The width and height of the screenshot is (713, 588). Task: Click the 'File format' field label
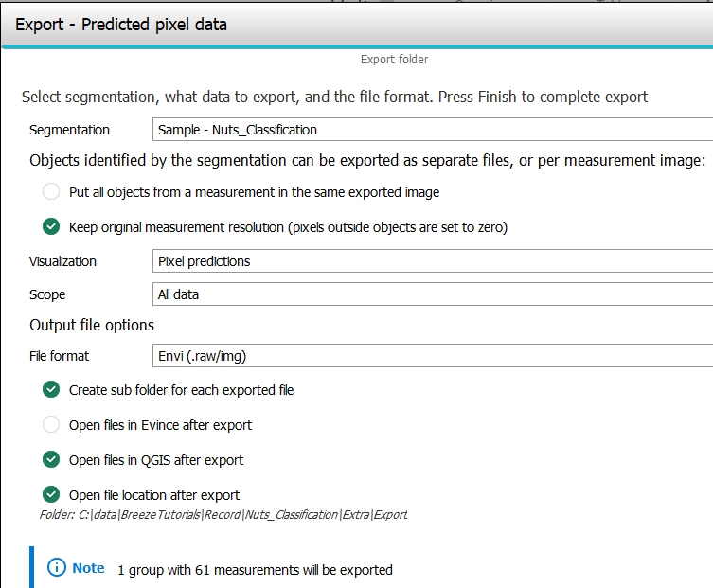(60, 357)
